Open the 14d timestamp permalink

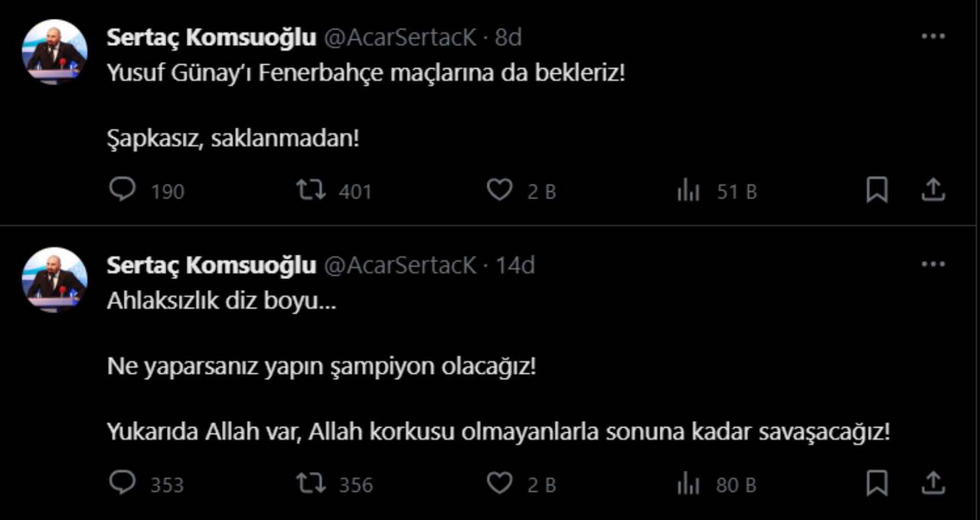tap(515, 265)
